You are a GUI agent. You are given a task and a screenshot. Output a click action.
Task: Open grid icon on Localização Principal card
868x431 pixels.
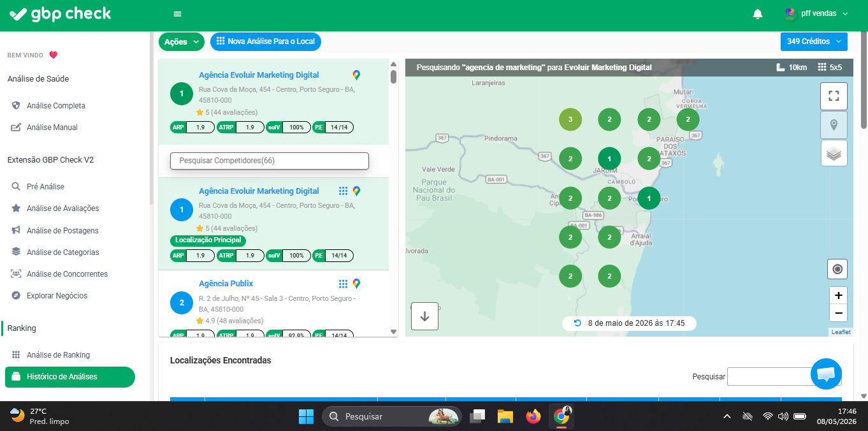pos(343,191)
